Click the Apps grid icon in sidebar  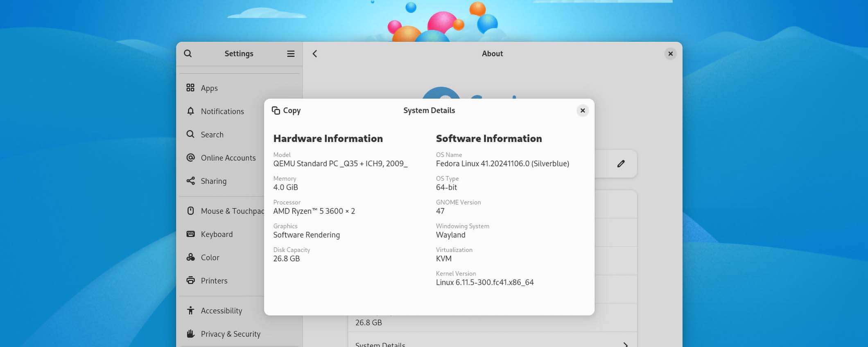[x=190, y=88]
